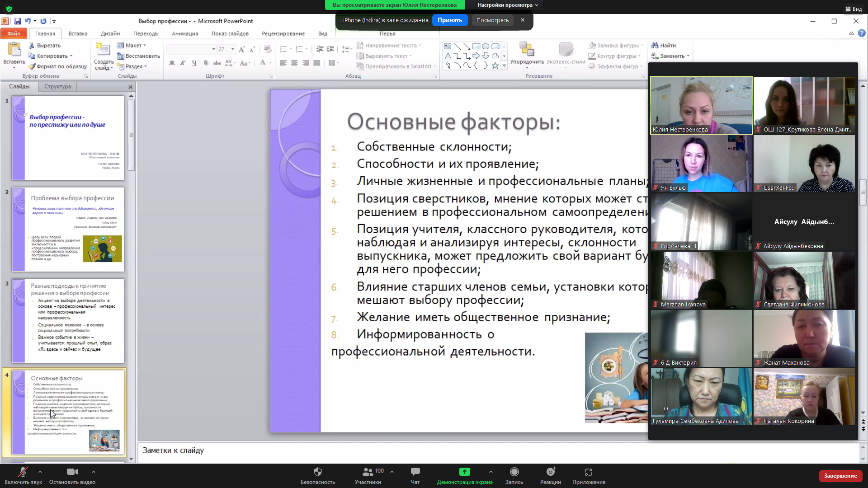
Task: Toggle italic (К) text formatting
Action: coord(183,63)
